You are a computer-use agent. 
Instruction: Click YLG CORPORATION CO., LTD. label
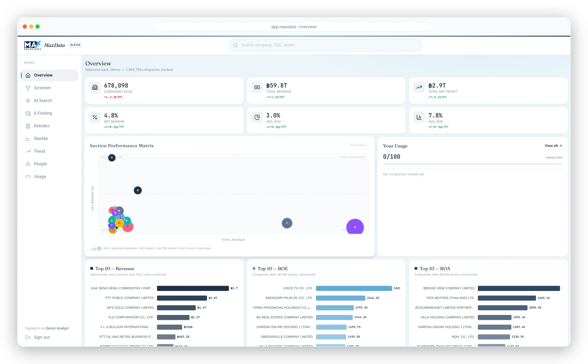(131, 317)
